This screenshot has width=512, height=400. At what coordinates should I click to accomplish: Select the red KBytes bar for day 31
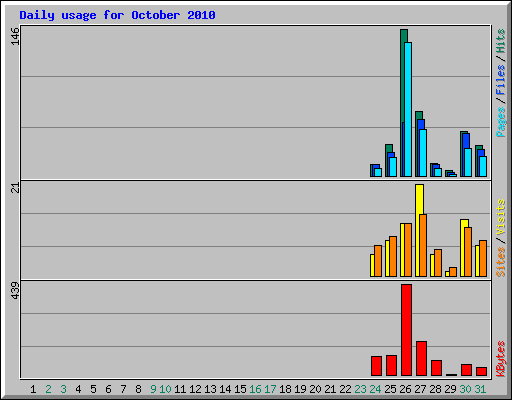[x=481, y=371]
